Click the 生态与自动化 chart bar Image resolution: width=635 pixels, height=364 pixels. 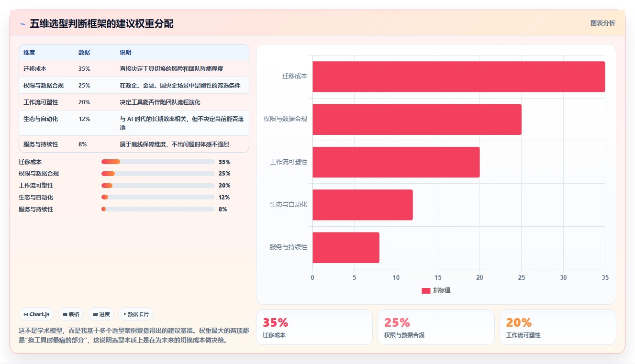362,205
